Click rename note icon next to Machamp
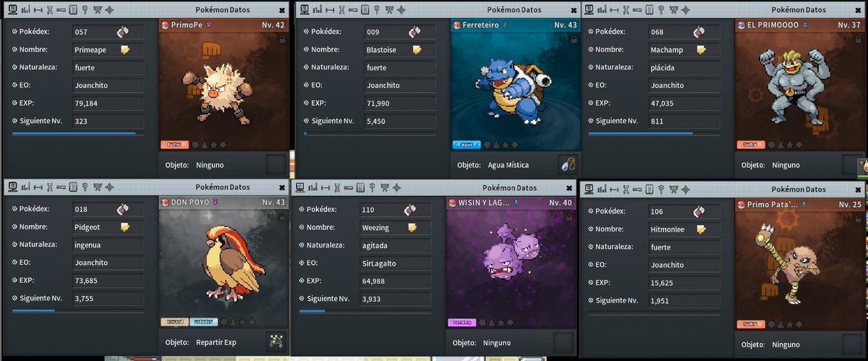 pyautogui.click(x=701, y=50)
